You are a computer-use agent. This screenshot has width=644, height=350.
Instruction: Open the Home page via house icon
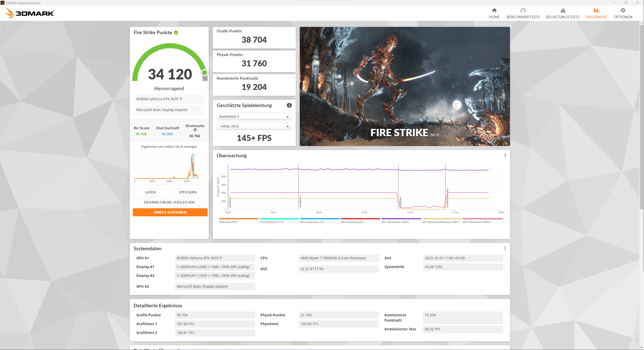494,11
